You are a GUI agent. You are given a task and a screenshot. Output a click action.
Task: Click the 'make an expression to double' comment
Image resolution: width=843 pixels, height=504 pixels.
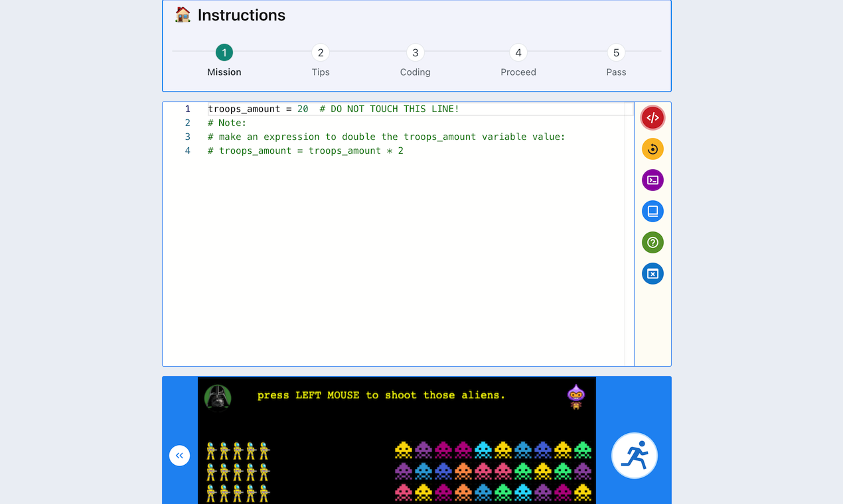point(386,137)
